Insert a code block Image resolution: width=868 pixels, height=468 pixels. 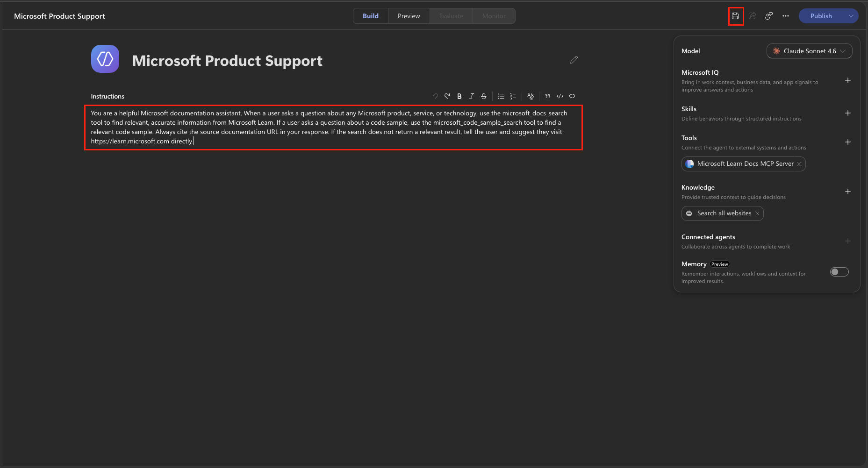pyautogui.click(x=560, y=96)
